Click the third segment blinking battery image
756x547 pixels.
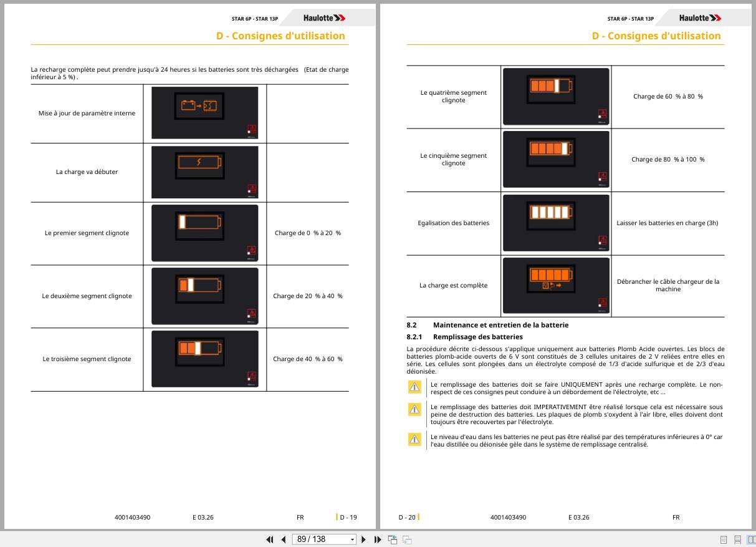click(204, 359)
